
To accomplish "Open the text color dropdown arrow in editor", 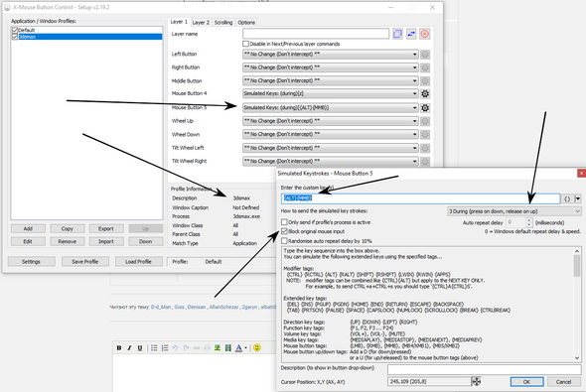I will click(246, 348).
